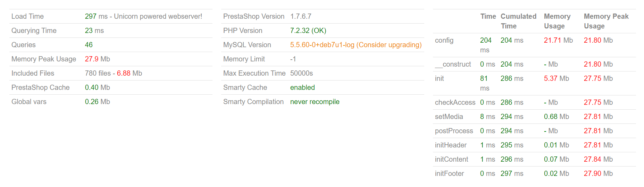
Task: Select the config row in timing table
Action: pos(534,45)
